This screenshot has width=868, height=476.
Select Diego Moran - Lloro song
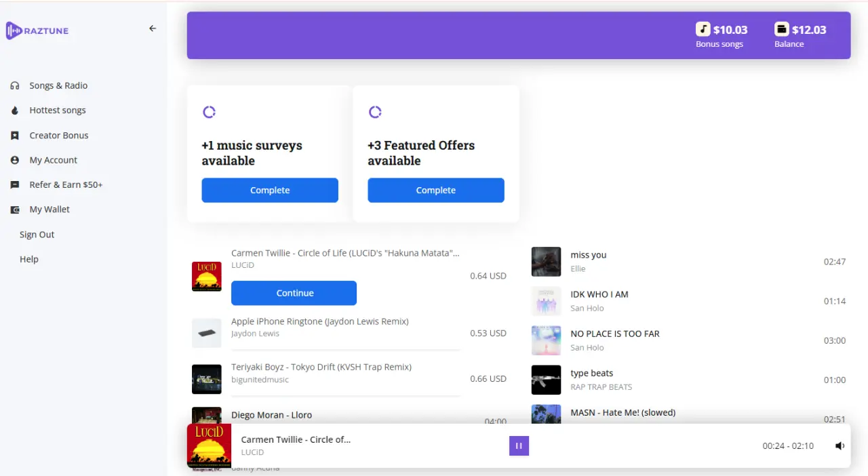tap(271, 415)
